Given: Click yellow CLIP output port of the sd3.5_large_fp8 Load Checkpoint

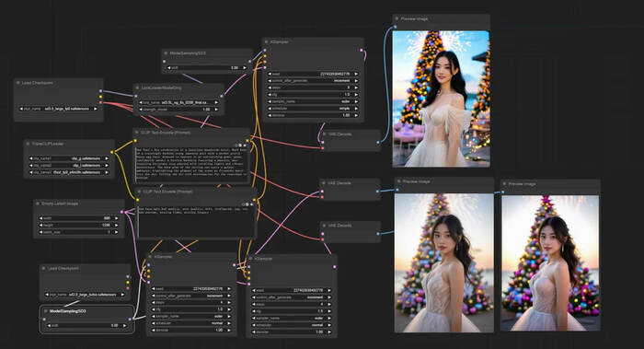Looking at the screenshot, I should pos(100,97).
